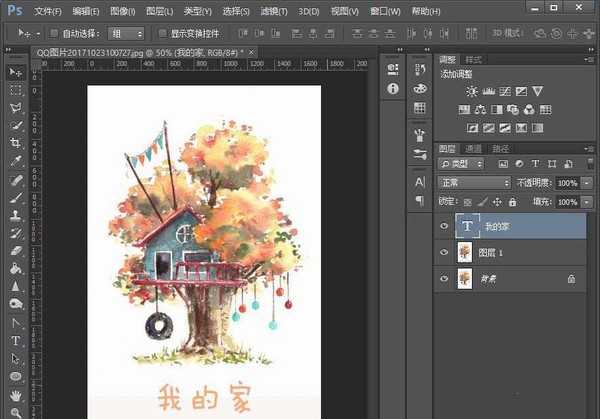600x419 pixels.
Task: Hide the 我的家 text layer
Action: click(x=444, y=226)
